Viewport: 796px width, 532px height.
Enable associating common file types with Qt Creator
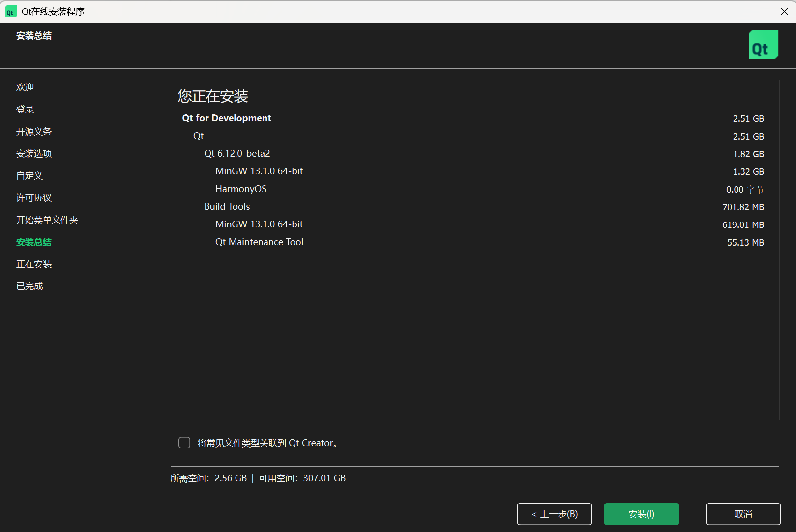click(x=184, y=443)
